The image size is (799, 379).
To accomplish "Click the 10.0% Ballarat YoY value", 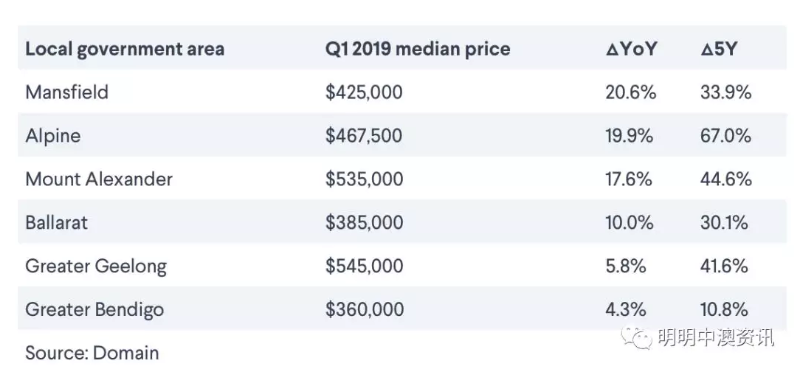I will [629, 223].
